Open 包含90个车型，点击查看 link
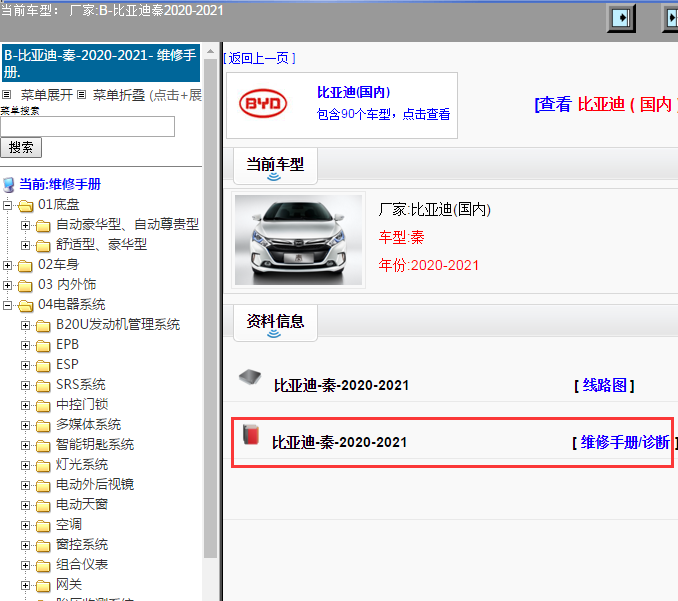678x601 pixels. (x=383, y=114)
